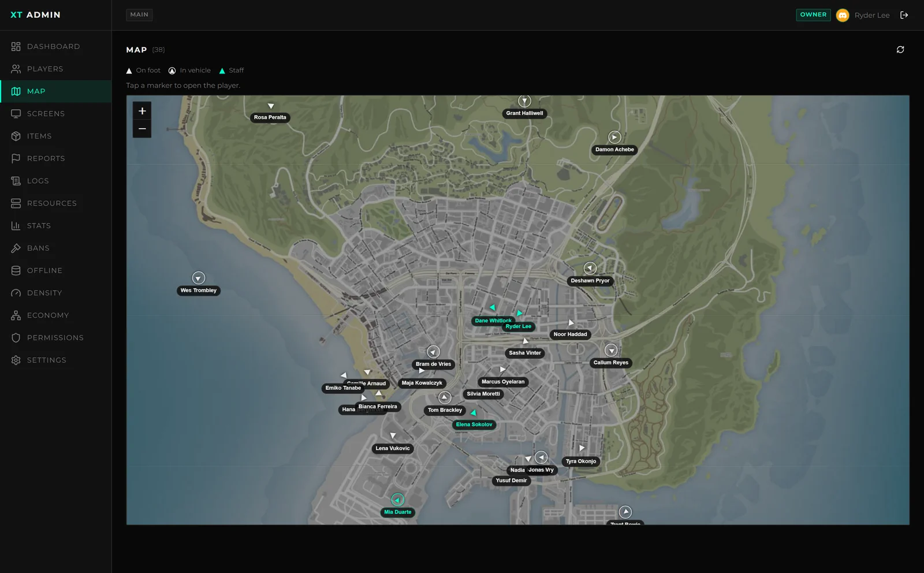This screenshot has height=573, width=924.
Task: Click the Discord avatar icon
Action: pyautogui.click(x=843, y=15)
